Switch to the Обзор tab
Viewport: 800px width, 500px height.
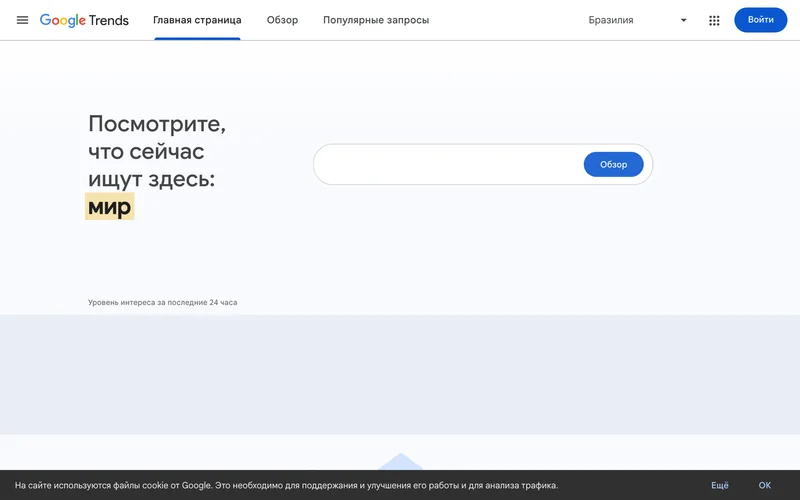[282, 20]
